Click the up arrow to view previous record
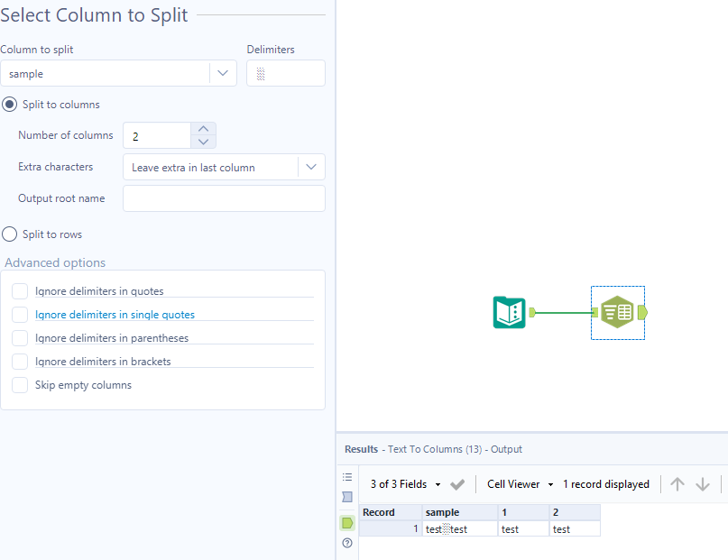 click(x=677, y=483)
